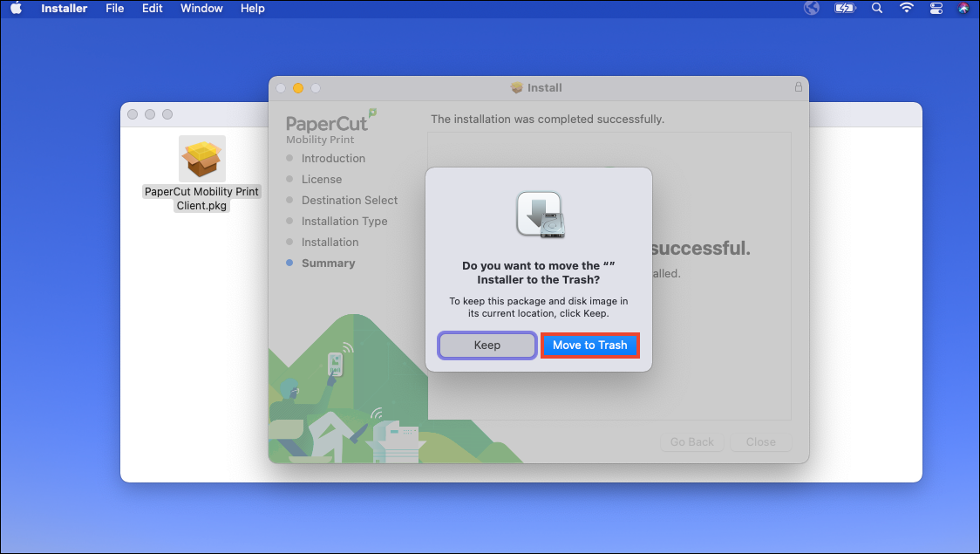This screenshot has width=980, height=554.
Task: Click the Move to Trash button
Action: click(x=589, y=345)
